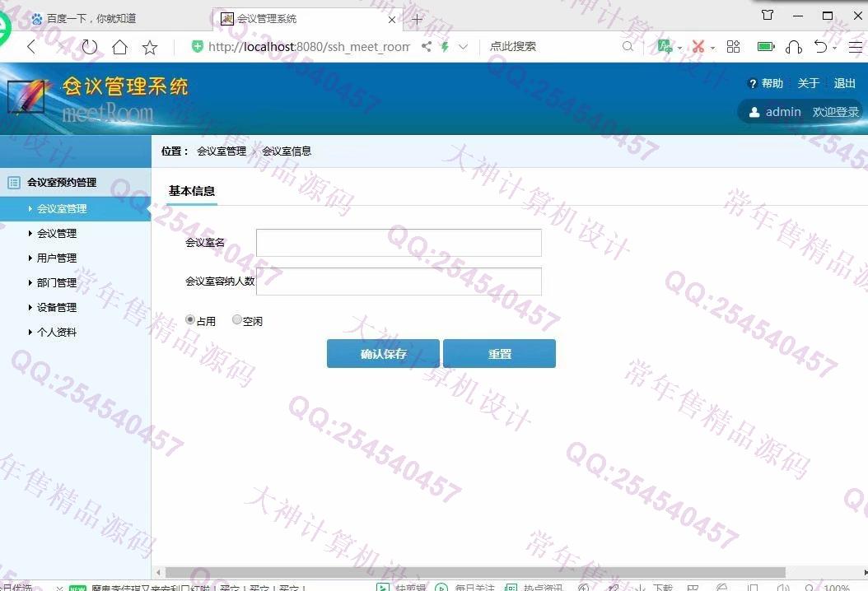The image size is (868, 591).
Task: Expand the address bar dropdown chevron
Action: click(x=463, y=47)
